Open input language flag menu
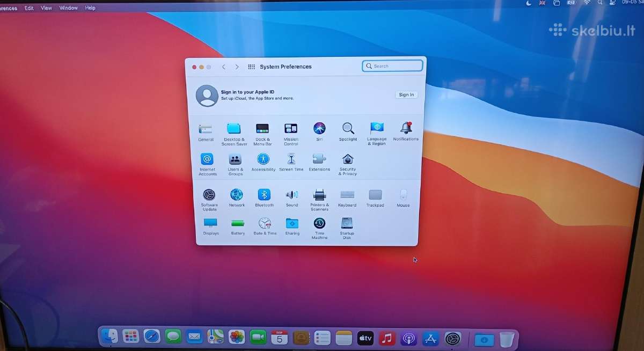This screenshot has width=644, height=351. click(542, 3)
